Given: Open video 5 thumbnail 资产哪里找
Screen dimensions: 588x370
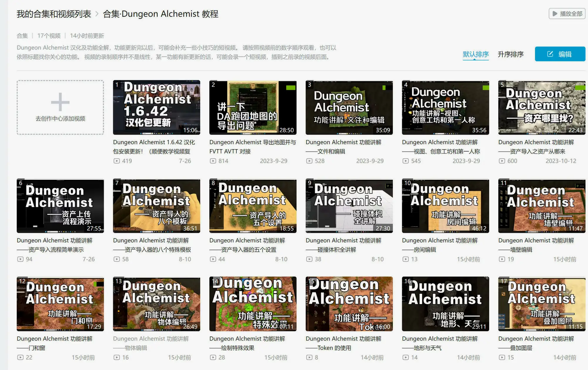Looking at the screenshot, I should pos(542,107).
